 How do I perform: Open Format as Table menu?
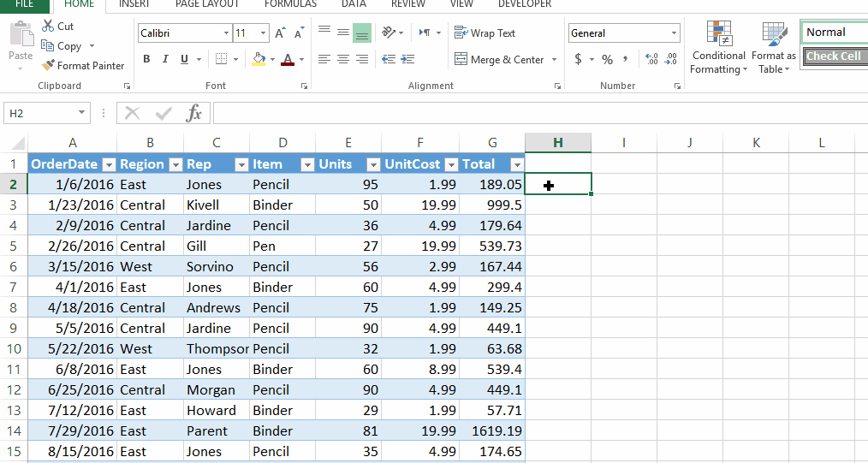(x=774, y=48)
